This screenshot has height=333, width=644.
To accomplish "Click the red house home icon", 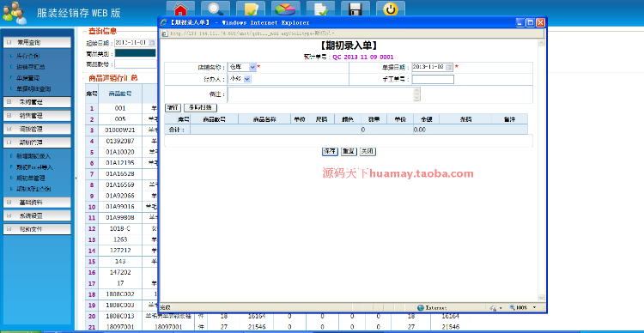I will click(x=180, y=9).
